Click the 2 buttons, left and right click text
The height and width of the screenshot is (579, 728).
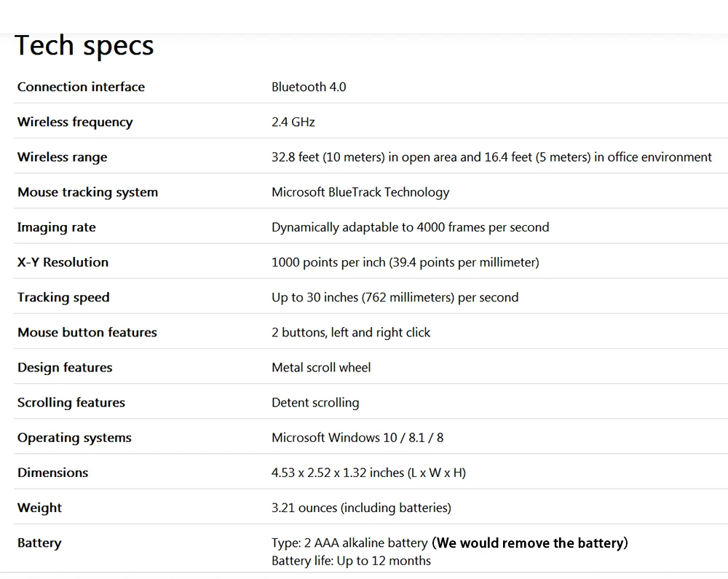pyautogui.click(x=351, y=332)
